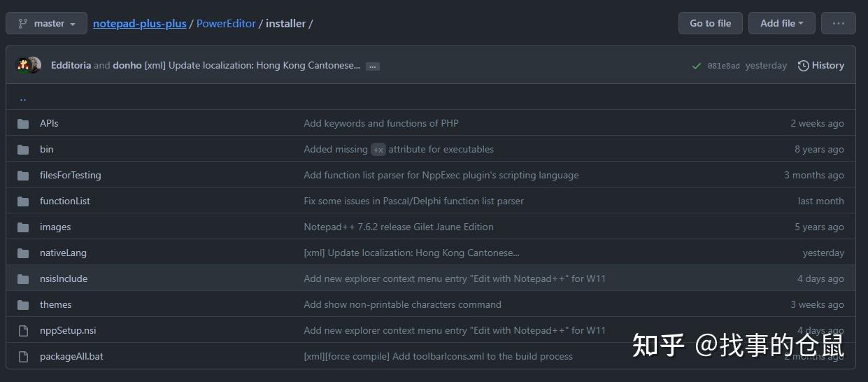
Task: Click the folder icon for themes
Action: [x=23, y=305]
